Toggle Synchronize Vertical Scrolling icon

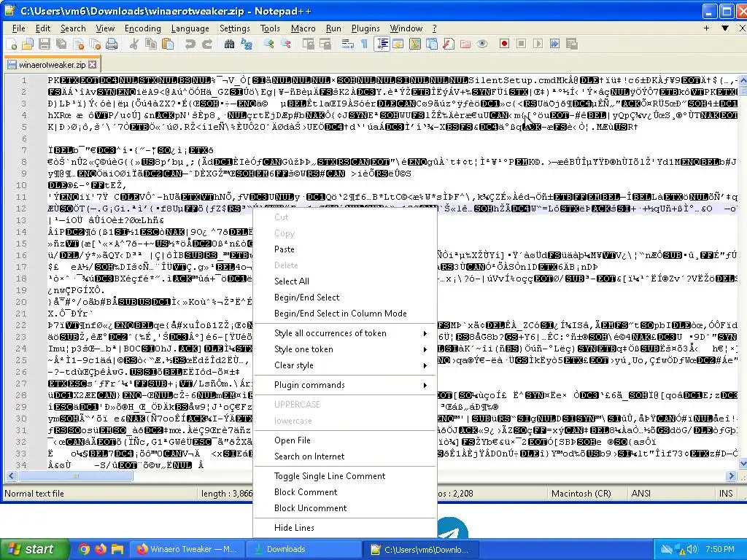[308, 44]
